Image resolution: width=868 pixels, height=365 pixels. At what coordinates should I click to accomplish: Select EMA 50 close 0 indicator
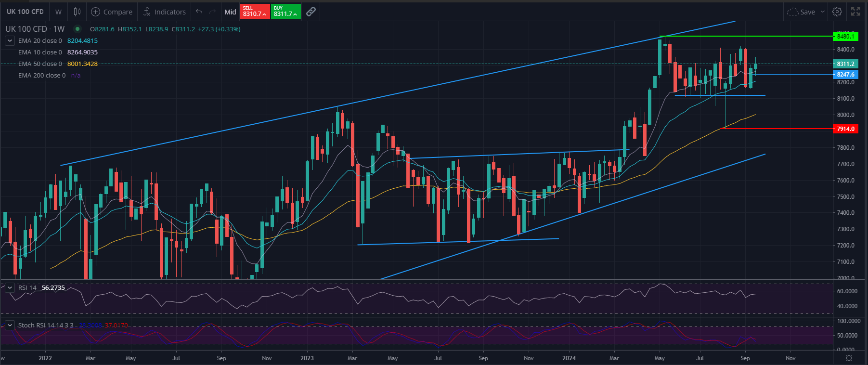(x=40, y=64)
